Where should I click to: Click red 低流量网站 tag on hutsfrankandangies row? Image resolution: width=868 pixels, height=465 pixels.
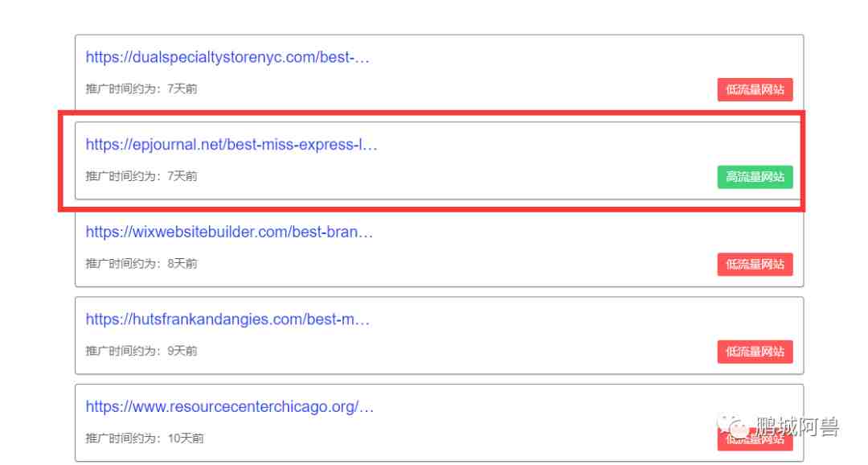755,352
